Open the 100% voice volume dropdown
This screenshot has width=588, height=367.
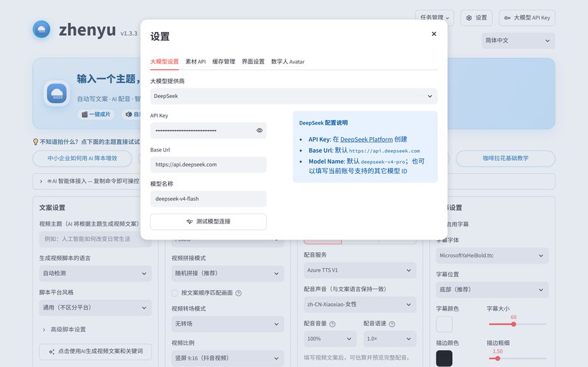[x=330, y=338]
